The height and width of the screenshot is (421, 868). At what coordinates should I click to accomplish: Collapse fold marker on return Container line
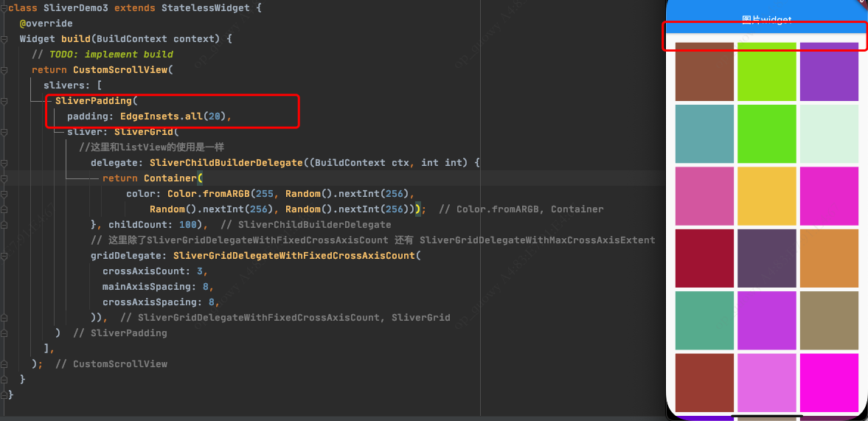[x=4, y=178]
